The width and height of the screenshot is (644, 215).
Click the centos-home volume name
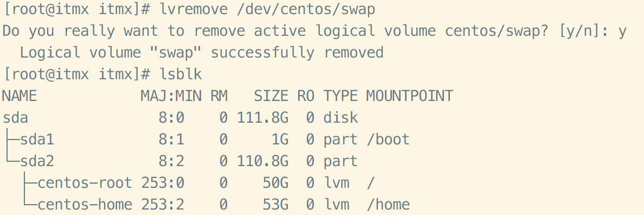(x=85, y=204)
